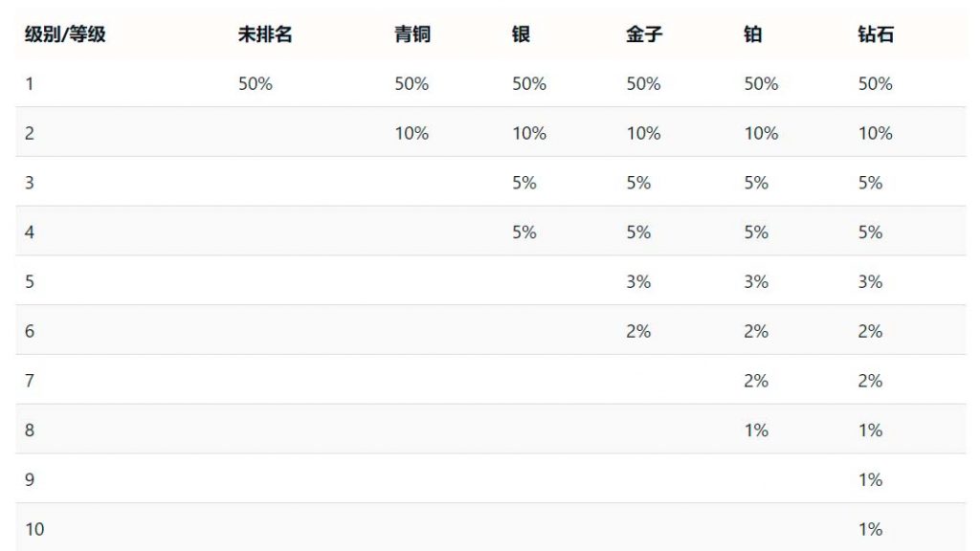Click 金子 column's 2% cell in row 6
The height and width of the screenshot is (551, 980).
[x=638, y=331]
